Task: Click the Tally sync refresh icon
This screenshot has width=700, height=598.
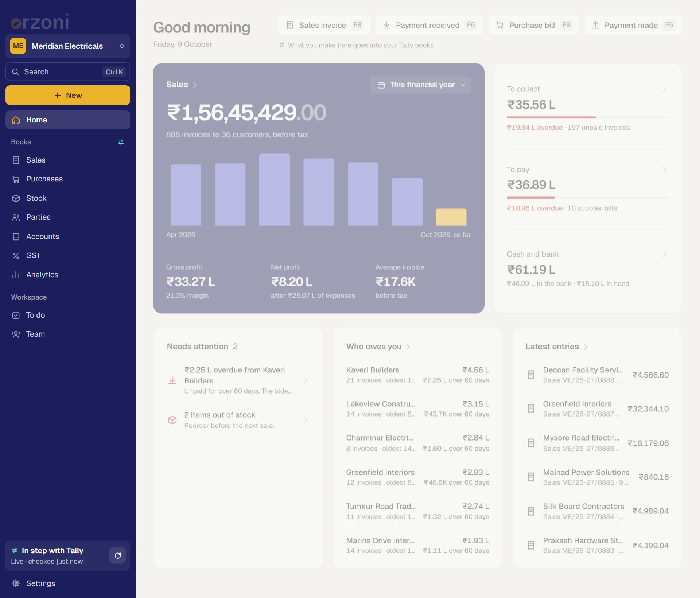Action: click(x=117, y=555)
